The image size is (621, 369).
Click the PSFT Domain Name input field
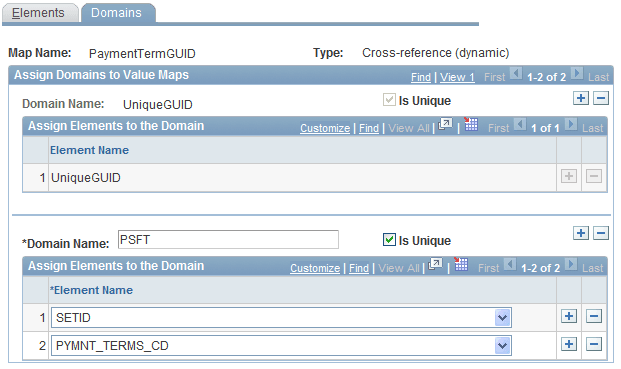pos(228,240)
